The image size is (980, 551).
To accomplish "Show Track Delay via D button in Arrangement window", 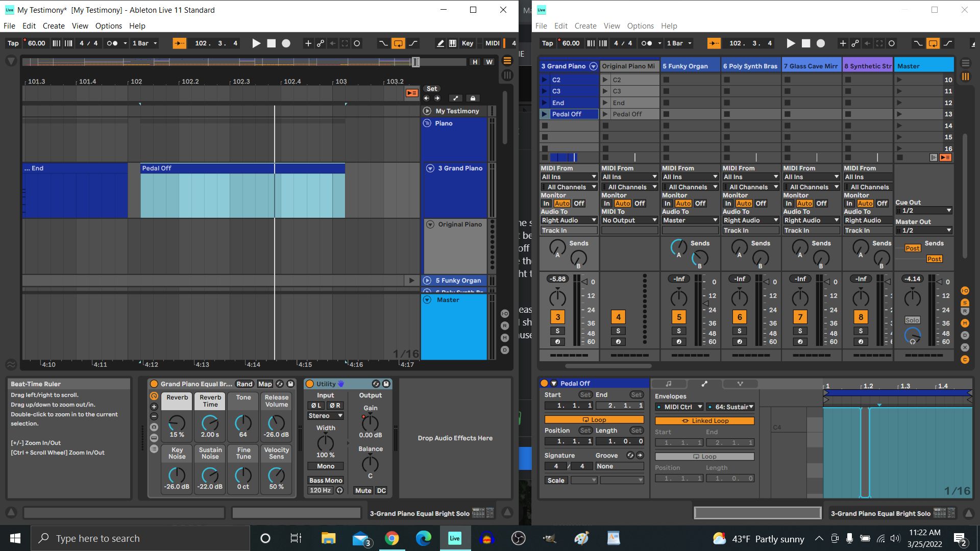I will tap(505, 350).
